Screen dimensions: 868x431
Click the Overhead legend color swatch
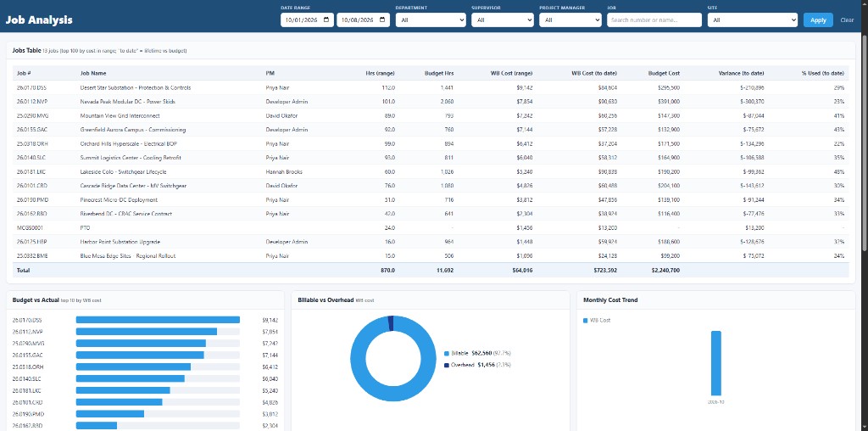click(447, 365)
